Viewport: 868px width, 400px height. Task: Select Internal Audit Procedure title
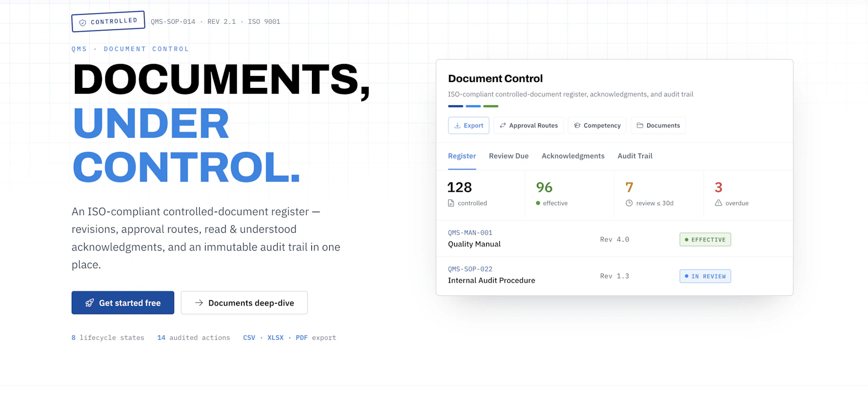click(x=492, y=281)
